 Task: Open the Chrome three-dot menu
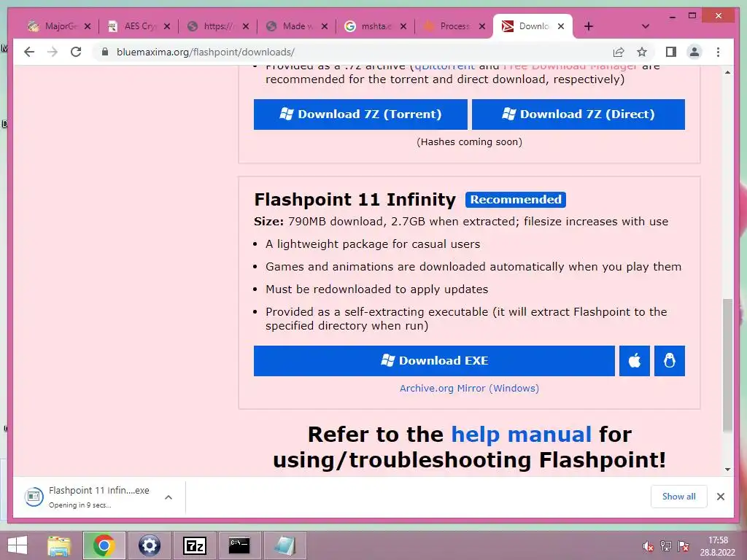coord(718,52)
